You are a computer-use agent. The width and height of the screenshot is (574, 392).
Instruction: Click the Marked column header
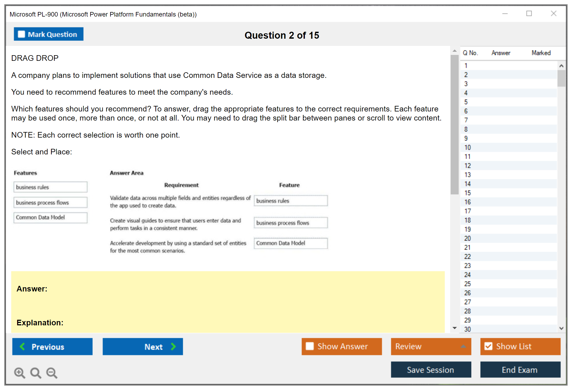click(x=541, y=53)
